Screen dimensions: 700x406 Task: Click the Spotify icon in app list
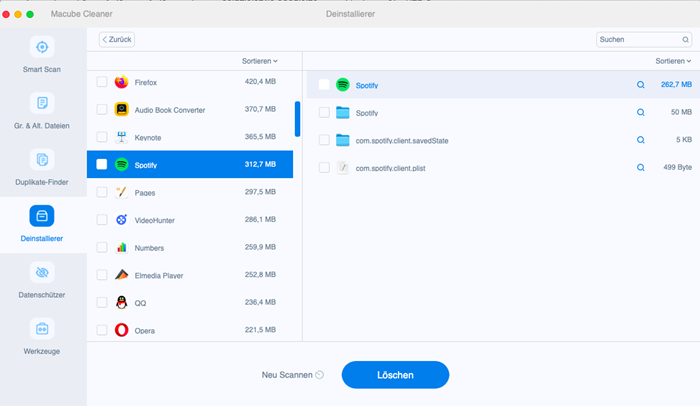coord(121,164)
